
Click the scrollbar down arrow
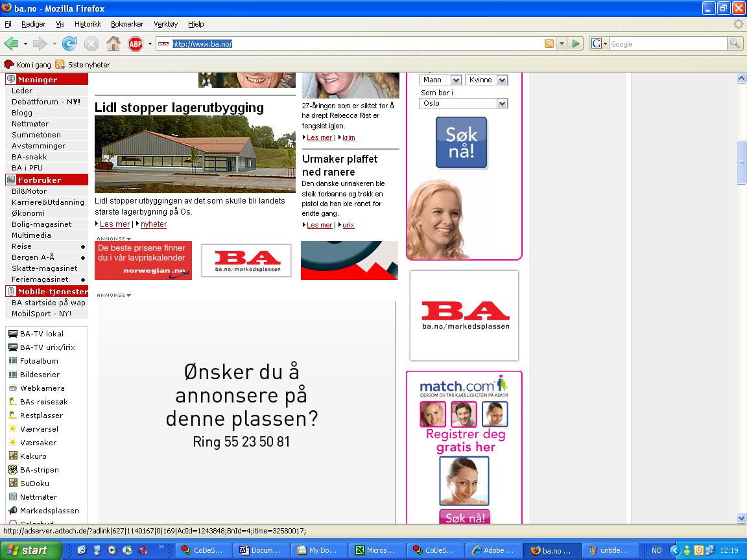point(741,518)
